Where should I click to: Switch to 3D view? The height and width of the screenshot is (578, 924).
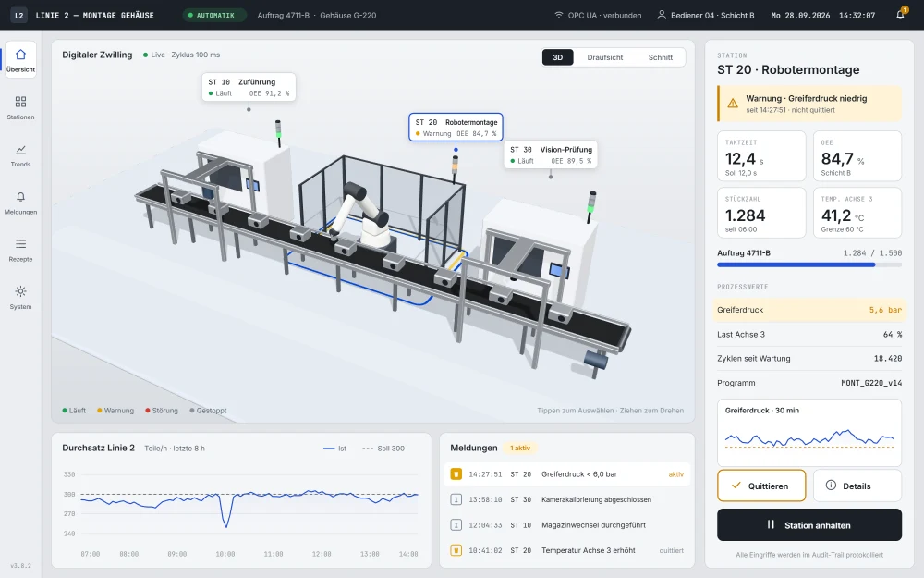tap(557, 57)
